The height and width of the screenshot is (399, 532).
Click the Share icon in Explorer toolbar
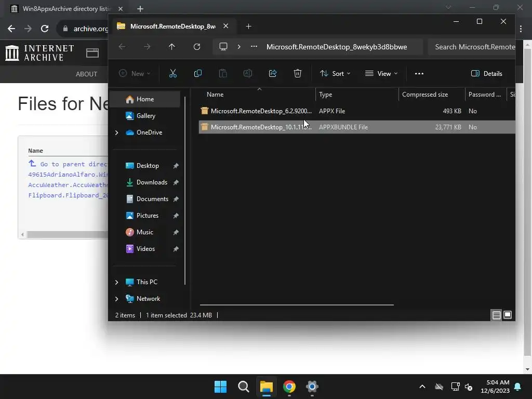coord(273,73)
